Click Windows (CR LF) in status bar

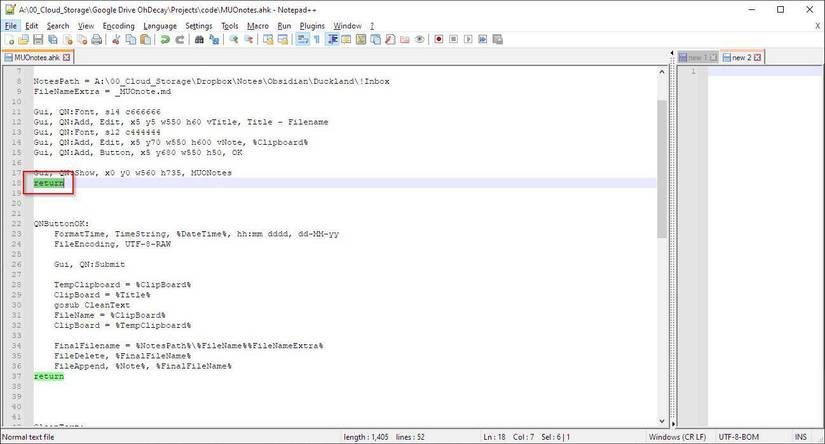point(677,437)
